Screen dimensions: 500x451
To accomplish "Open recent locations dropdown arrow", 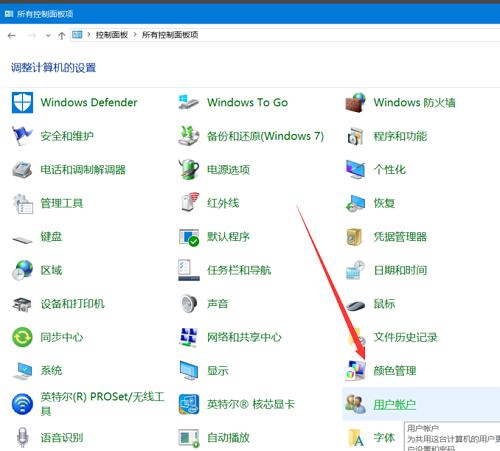I will (48, 36).
